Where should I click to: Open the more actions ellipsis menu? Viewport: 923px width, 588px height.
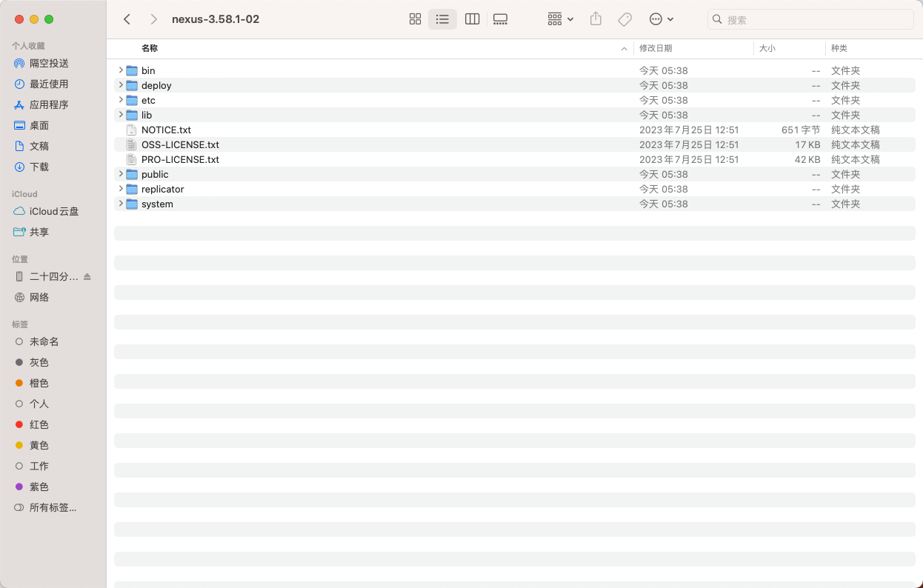click(x=661, y=19)
